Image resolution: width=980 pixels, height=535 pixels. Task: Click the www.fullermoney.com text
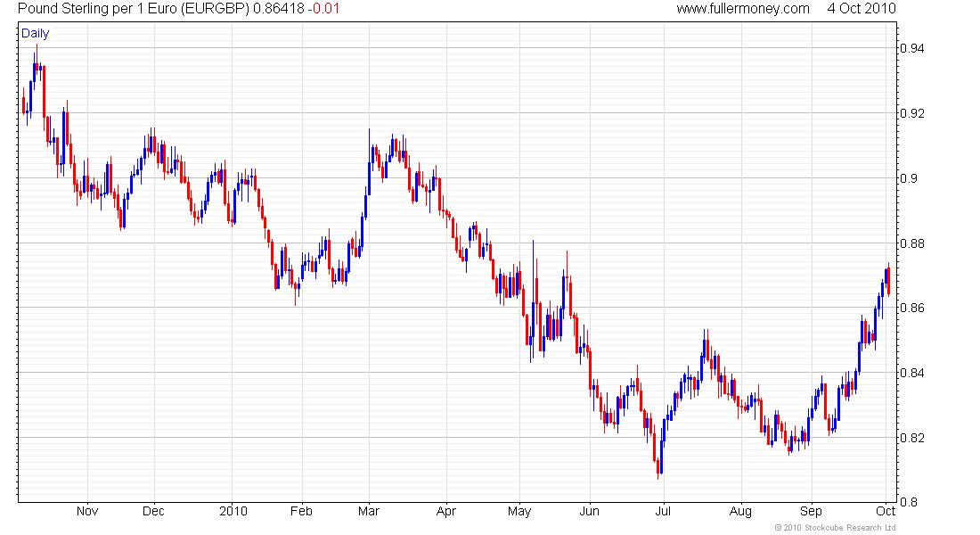742,9
